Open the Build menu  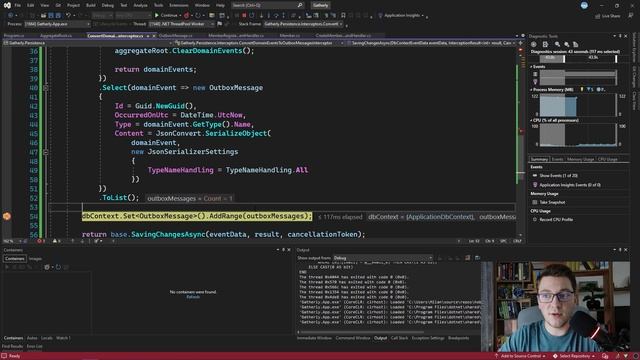point(91,5)
